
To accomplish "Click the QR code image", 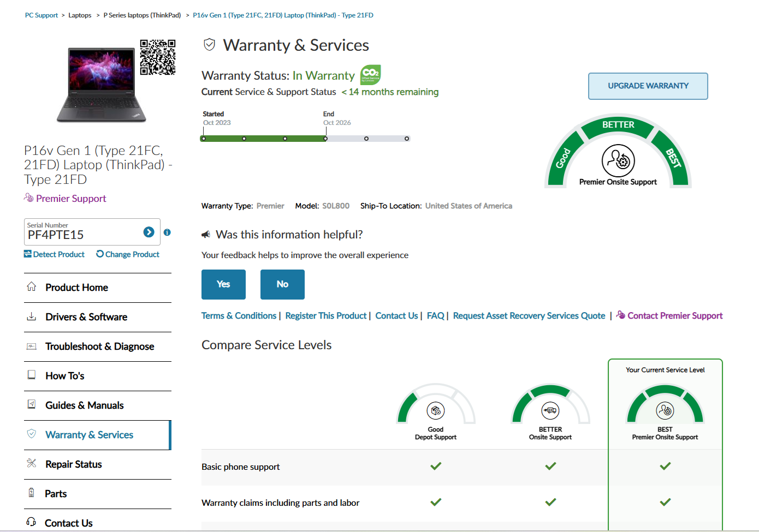I will coord(157,57).
